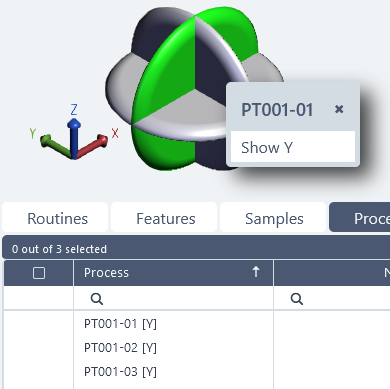Switch to the Features tab
This screenshot has height=389, width=390.
pyautogui.click(x=164, y=218)
